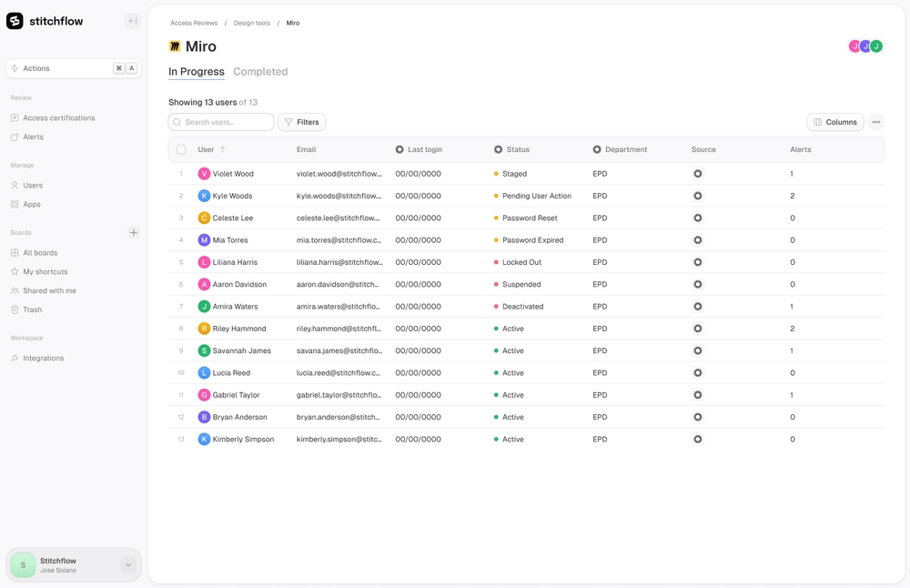The height and width of the screenshot is (588, 910).
Task: Click the Source sync icon for Violet Wood
Action: pyautogui.click(x=698, y=173)
